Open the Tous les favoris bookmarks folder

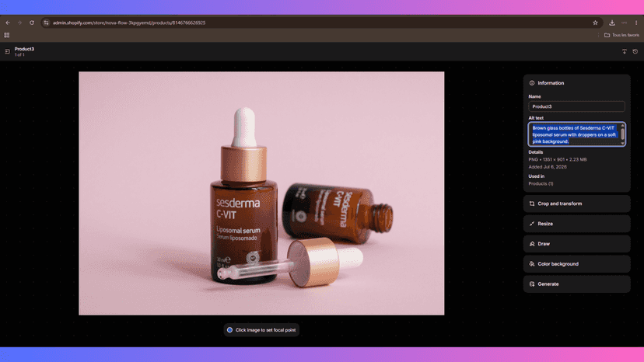click(x=621, y=35)
